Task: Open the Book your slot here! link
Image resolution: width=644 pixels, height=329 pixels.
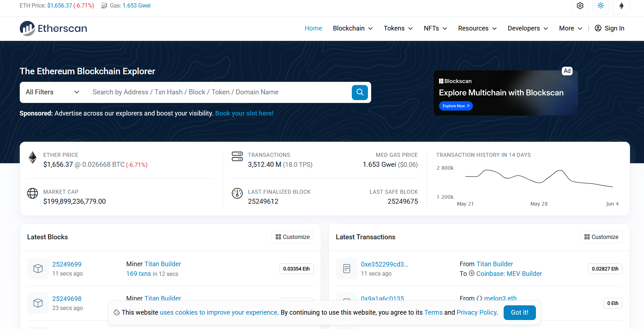Action: (x=244, y=113)
